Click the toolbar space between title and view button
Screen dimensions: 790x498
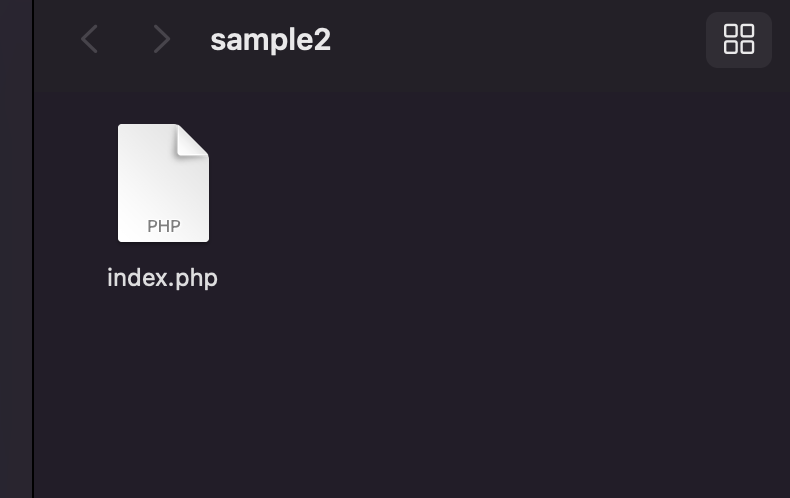click(x=519, y=39)
